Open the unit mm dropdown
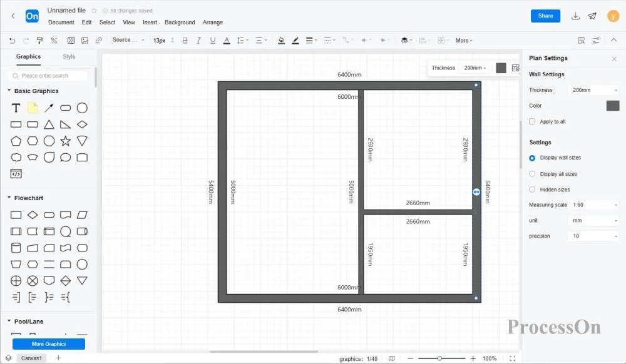The height and width of the screenshot is (364, 626). [x=593, y=221]
